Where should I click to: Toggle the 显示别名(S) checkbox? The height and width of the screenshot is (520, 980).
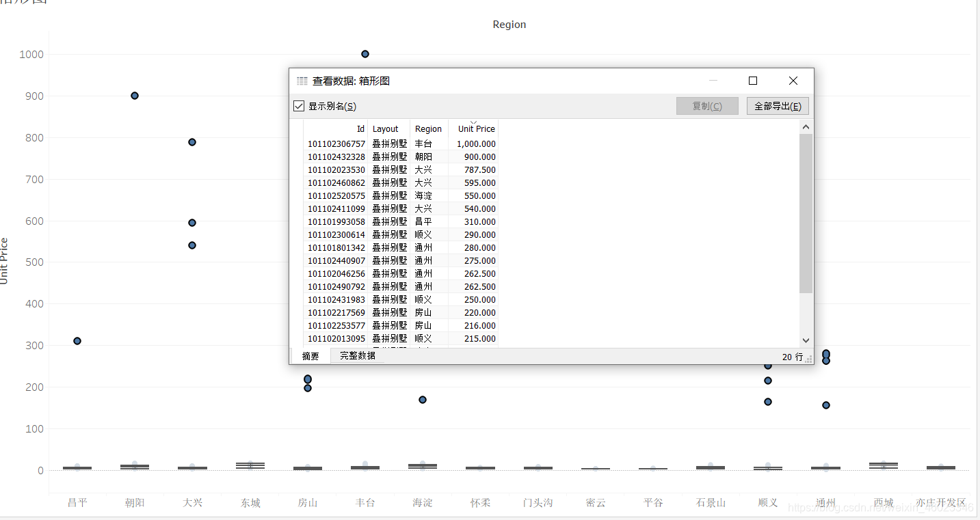click(299, 106)
